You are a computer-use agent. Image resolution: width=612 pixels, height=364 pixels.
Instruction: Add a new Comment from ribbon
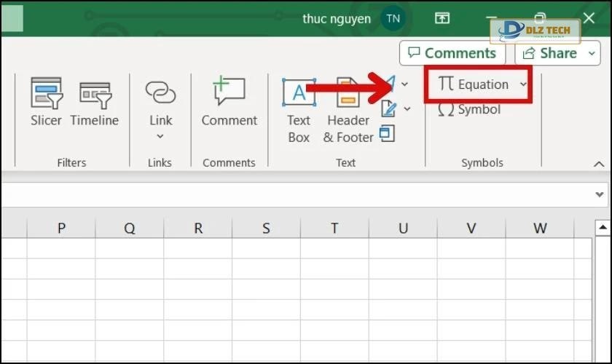(x=229, y=102)
